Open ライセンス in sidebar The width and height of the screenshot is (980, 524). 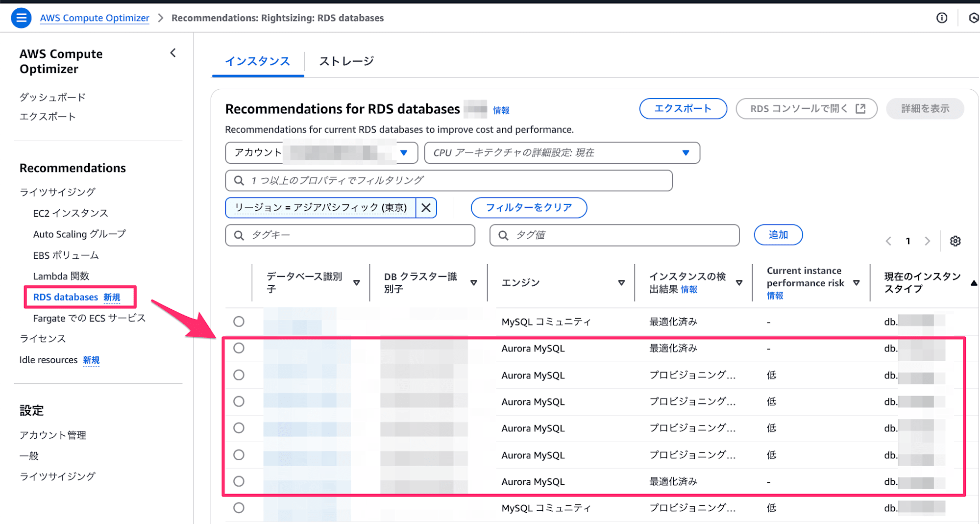pyautogui.click(x=43, y=339)
